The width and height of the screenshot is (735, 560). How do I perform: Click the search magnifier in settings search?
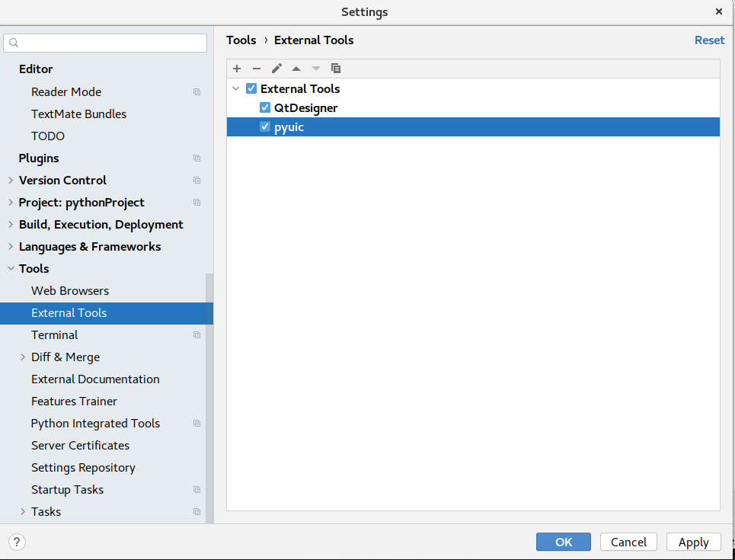click(14, 43)
